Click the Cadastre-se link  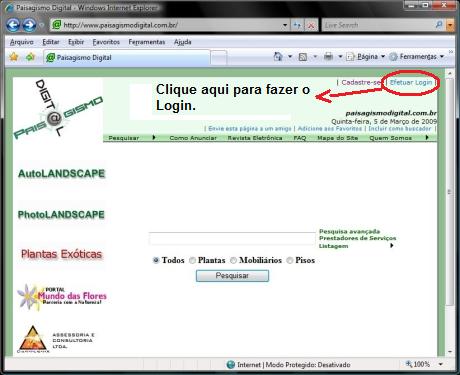(361, 82)
